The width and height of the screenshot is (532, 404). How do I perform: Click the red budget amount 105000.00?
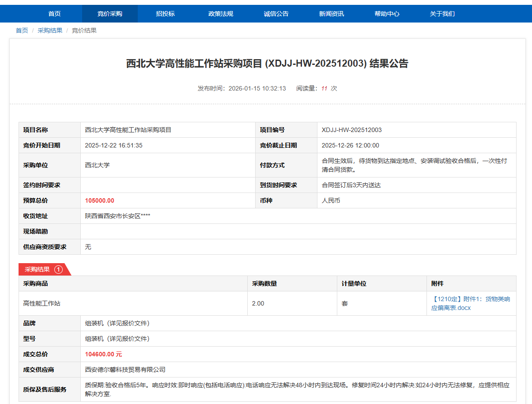point(99,200)
